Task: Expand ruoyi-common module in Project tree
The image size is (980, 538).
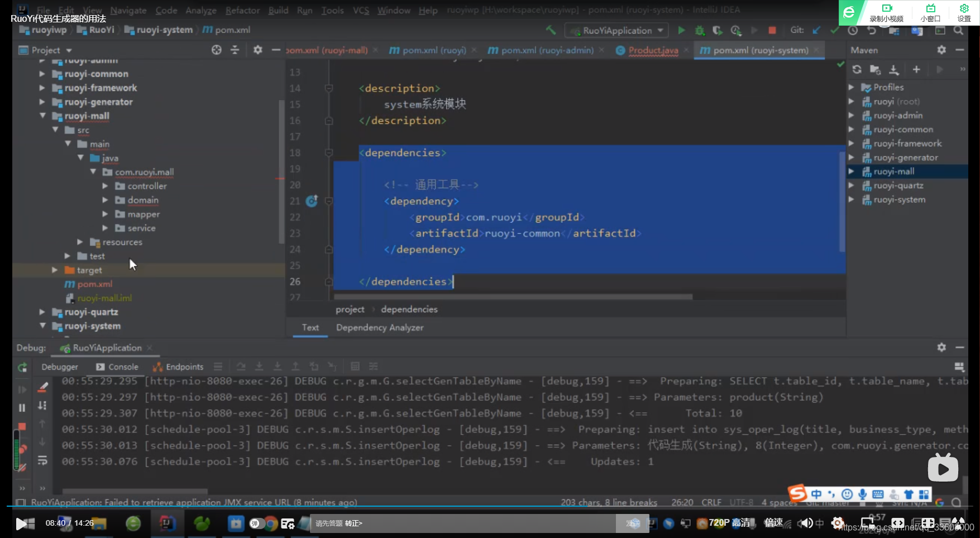Action: click(x=42, y=74)
